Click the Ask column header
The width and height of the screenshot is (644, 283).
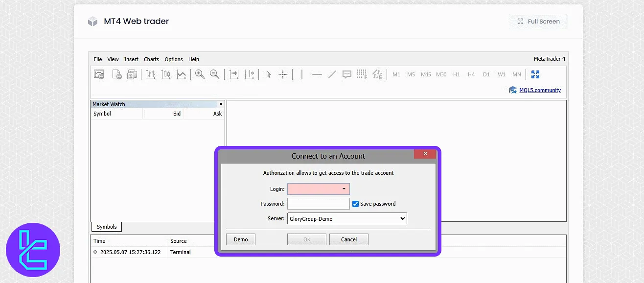click(x=204, y=114)
